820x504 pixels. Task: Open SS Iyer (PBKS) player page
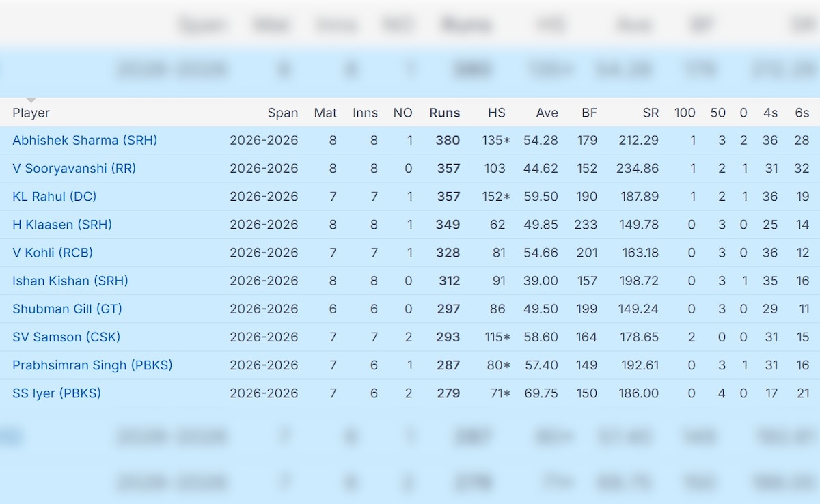(x=57, y=393)
